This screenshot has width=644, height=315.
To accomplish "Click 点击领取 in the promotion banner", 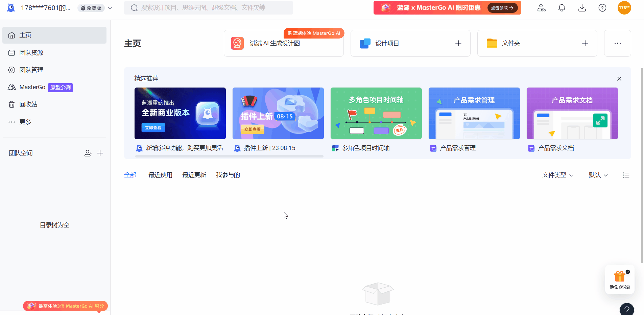I will point(502,7).
